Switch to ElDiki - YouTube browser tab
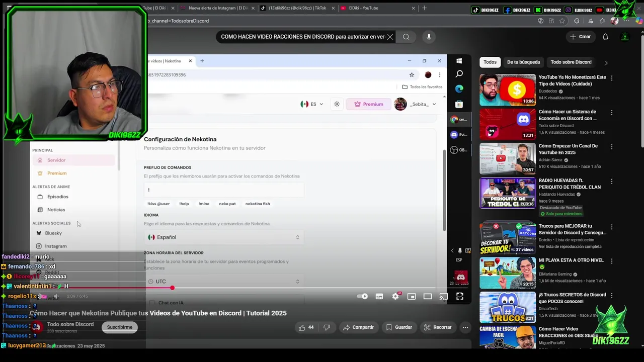Screen dimensions: 644x362 (377, 8)
